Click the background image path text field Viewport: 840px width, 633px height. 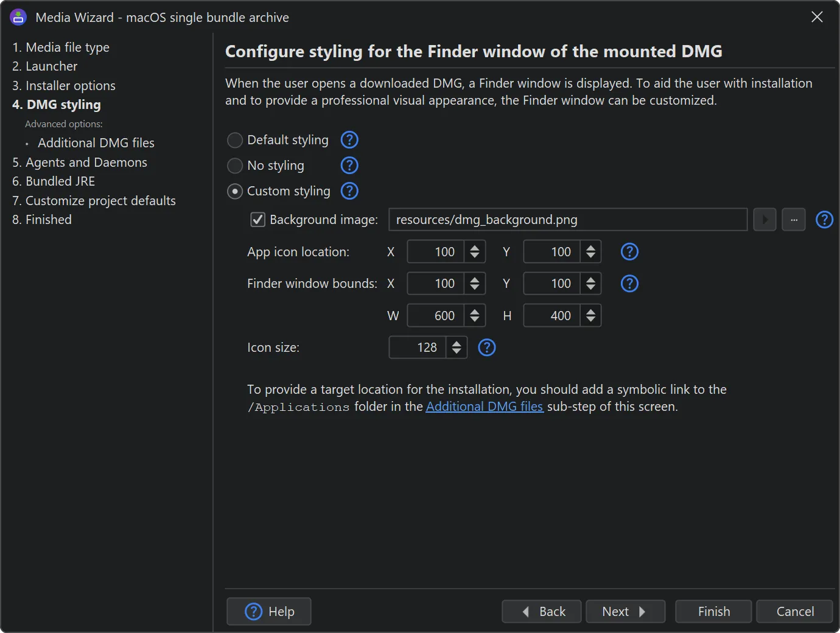click(567, 220)
